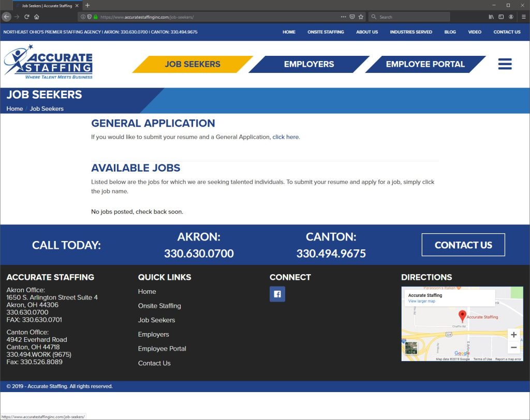Click the Google logo on the map
Image resolution: width=530 pixels, height=420 pixels.
(x=462, y=353)
